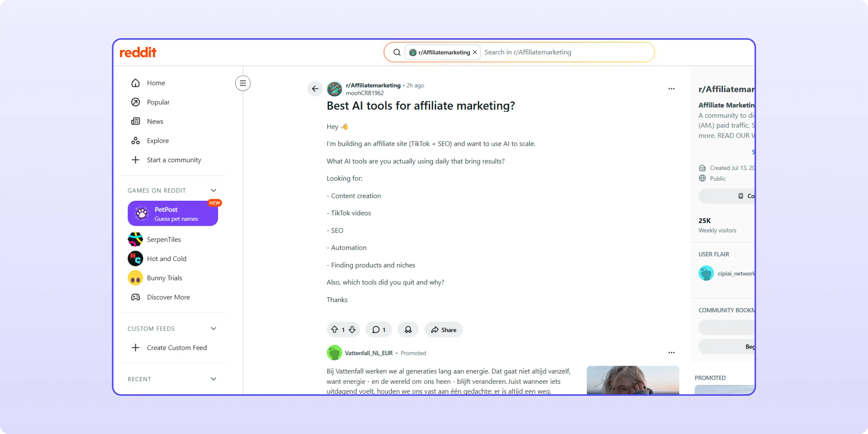Open Explore from the left navigation
868x434 pixels.
[158, 141]
